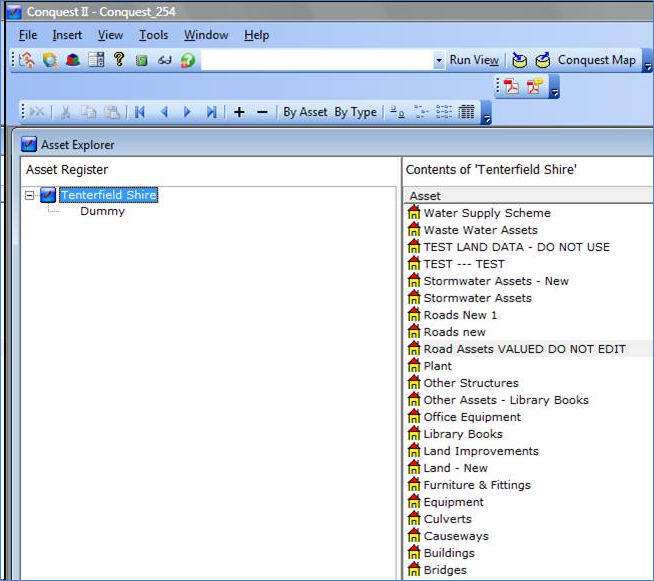The height and width of the screenshot is (581, 654).
Task: Select Causeways asset
Action: coord(456,536)
